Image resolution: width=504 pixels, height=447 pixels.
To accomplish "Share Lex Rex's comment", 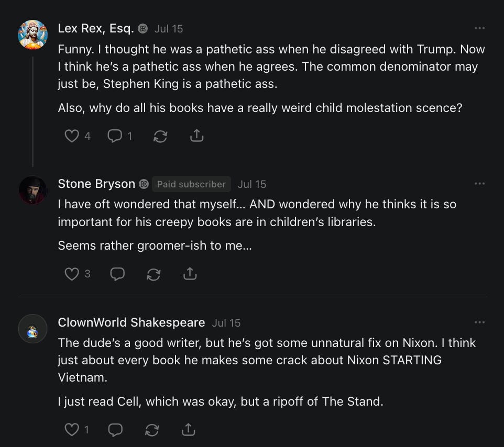I will pos(196,136).
